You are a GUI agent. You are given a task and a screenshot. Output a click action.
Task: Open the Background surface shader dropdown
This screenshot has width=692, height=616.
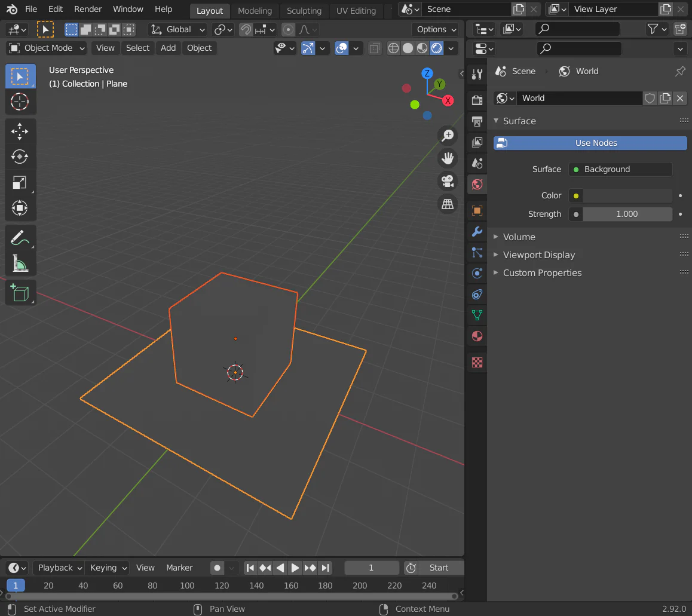[x=620, y=170]
